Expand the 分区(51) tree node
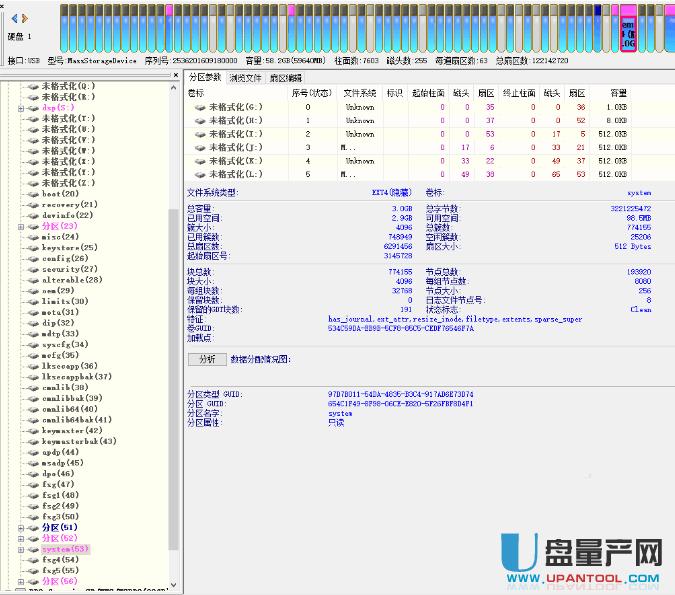Viewport: 675px width, 595px height. tap(20, 528)
